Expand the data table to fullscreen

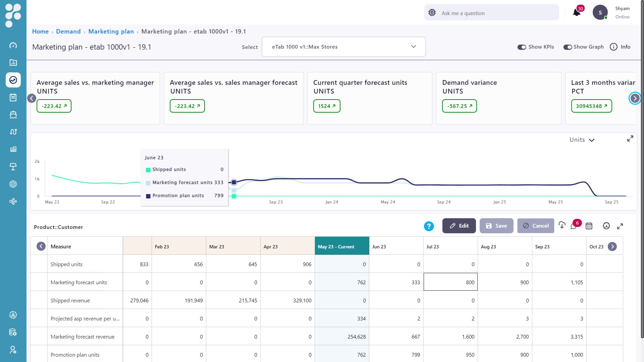coord(620,226)
